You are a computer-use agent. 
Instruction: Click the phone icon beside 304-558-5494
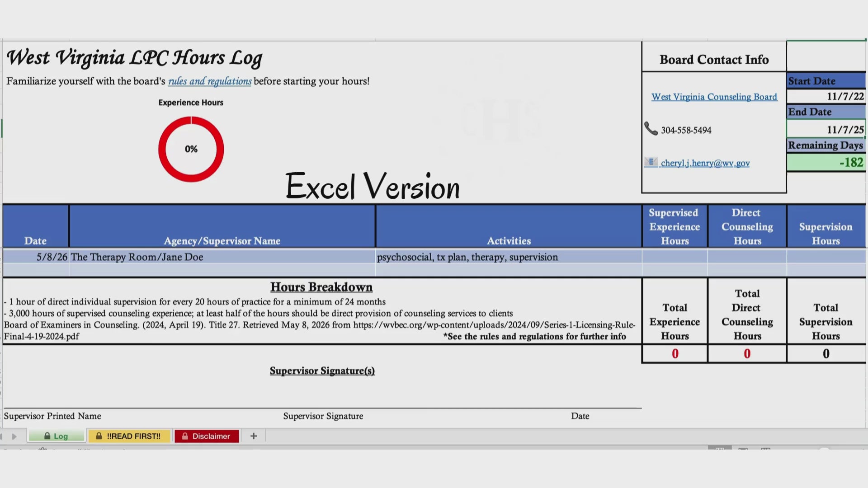click(x=651, y=129)
